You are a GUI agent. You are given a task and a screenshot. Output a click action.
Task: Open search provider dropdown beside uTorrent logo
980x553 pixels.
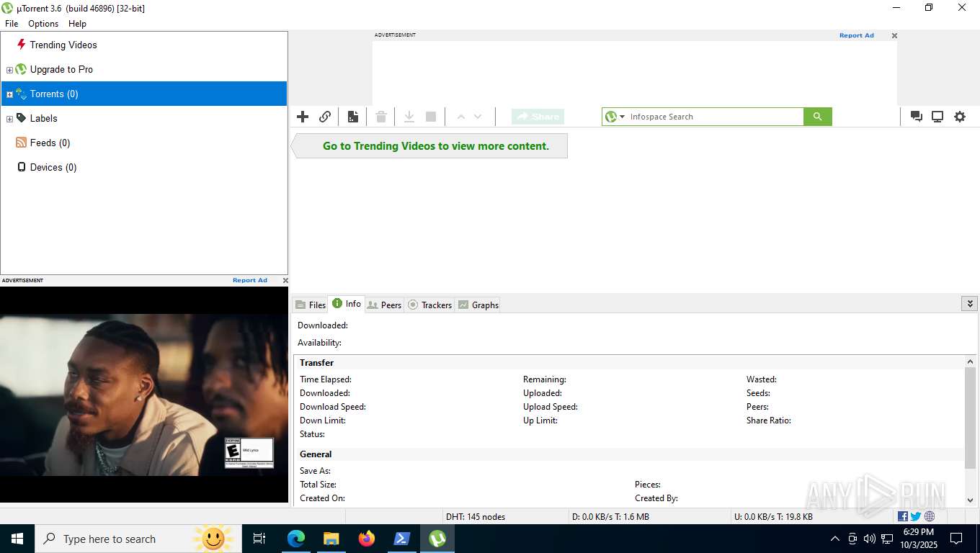[623, 117]
